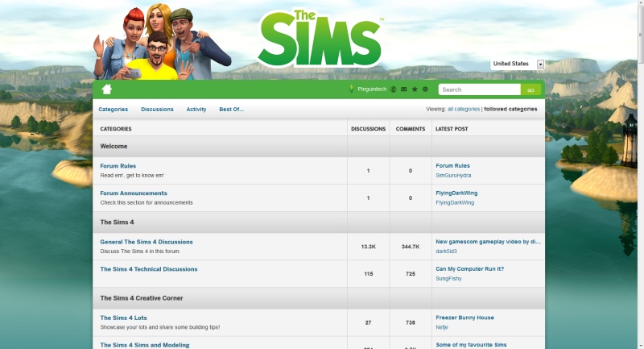644x349 pixels.
Task: Open Some of my favourite Sims post
Action: (x=471, y=344)
